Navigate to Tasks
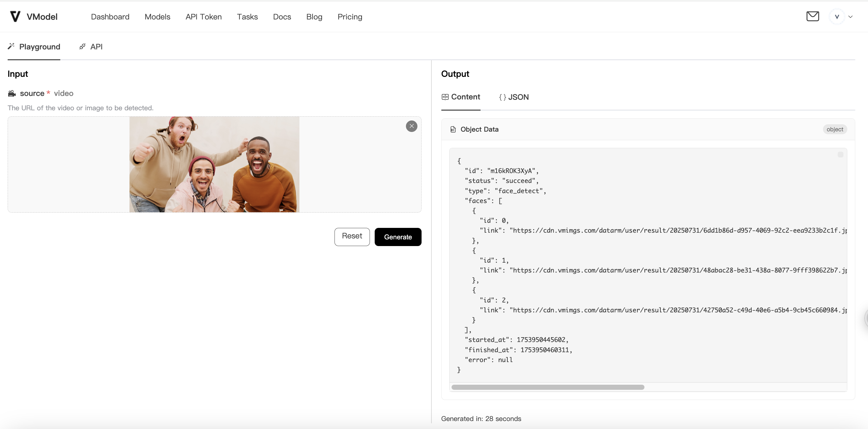The width and height of the screenshot is (868, 429). point(247,17)
